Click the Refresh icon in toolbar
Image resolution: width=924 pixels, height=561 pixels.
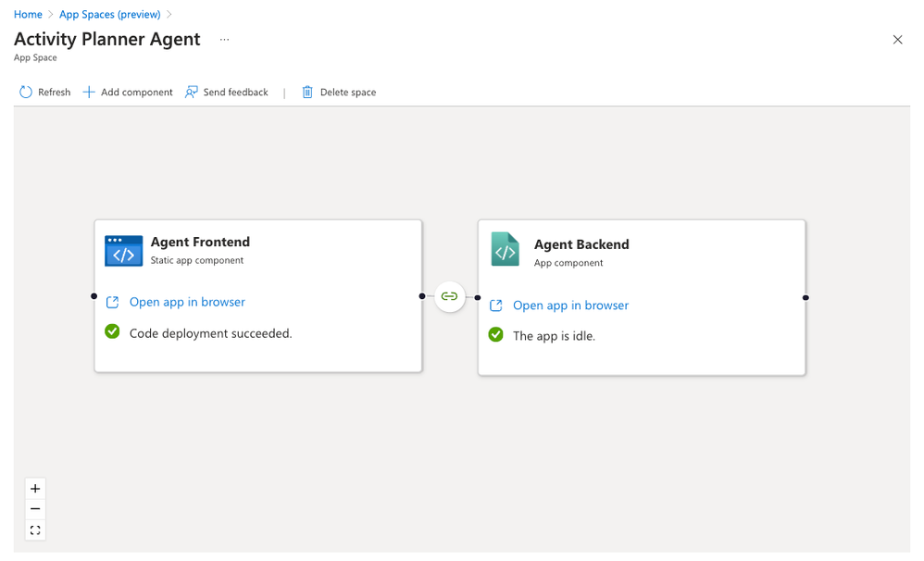pos(26,93)
